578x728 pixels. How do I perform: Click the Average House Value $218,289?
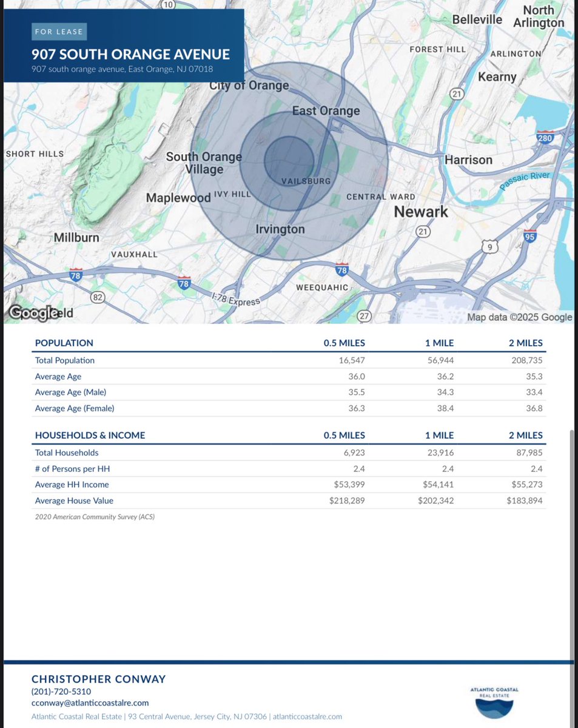348,500
